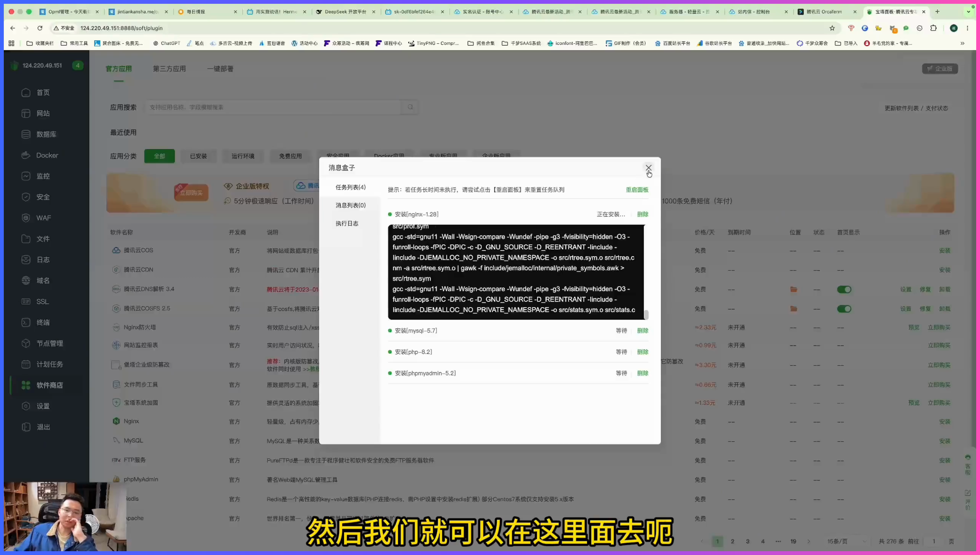Go to the 数据库 sidebar page
Screen dimensions: 980x555
click(46, 134)
